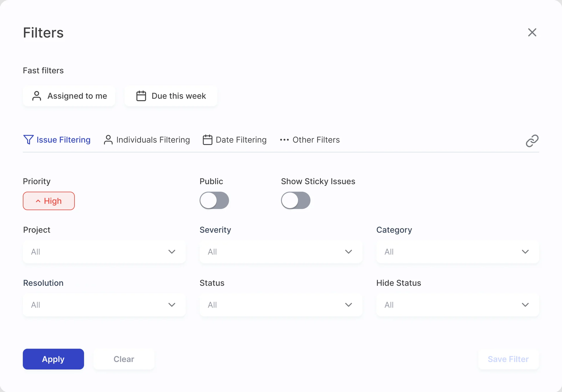Image resolution: width=562 pixels, height=392 pixels.
Task: Toggle the Public switch
Action: (x=214, y=200)
